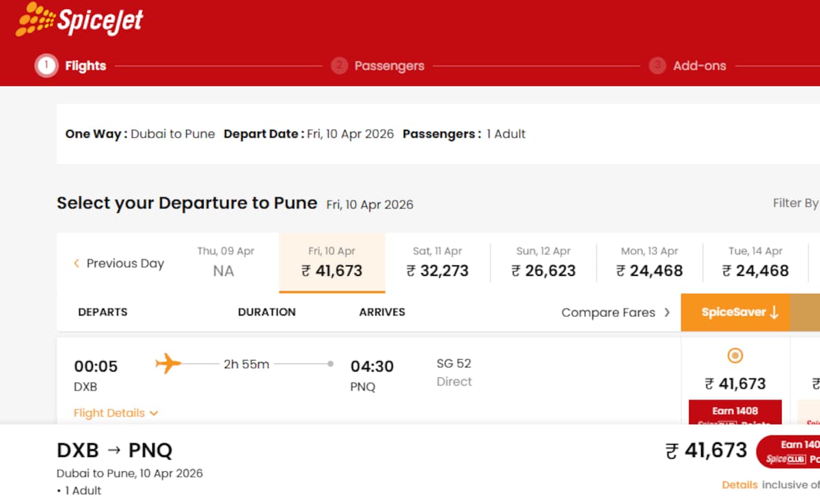Click the Flights step 1 circle
The width and height of the screenshot is (820, 504).
pos(46,66)
